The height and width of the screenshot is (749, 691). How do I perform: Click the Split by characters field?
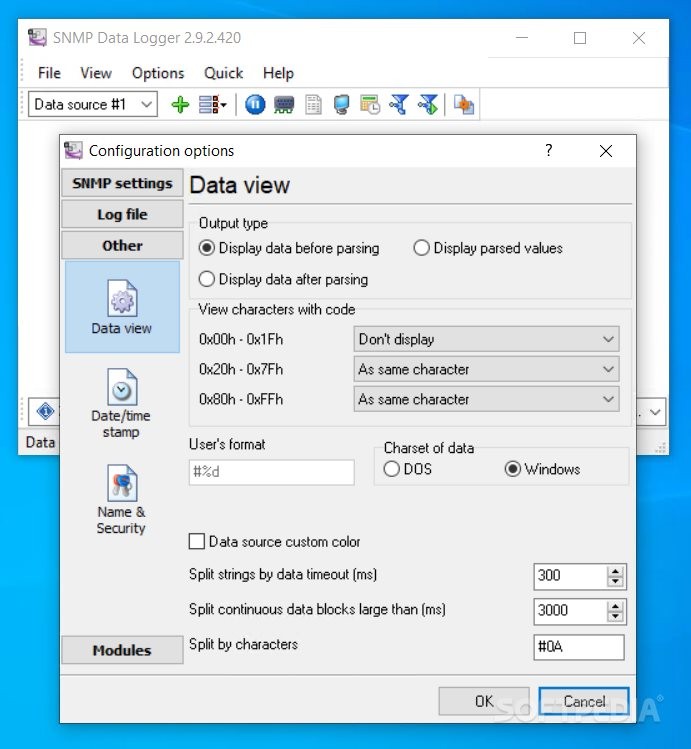579,647
